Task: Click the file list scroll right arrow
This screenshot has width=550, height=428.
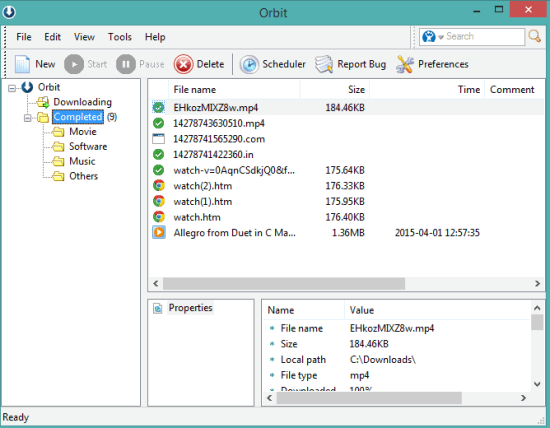Action: (537, 283)
